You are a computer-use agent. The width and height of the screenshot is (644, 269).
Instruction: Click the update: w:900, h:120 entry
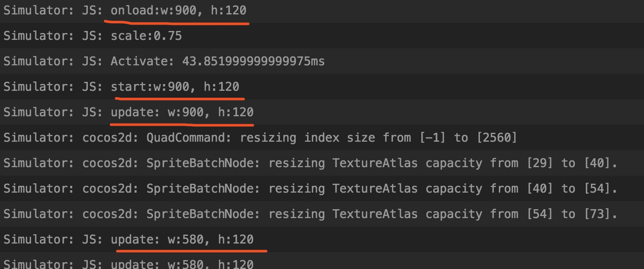click(x=182, y=112)
